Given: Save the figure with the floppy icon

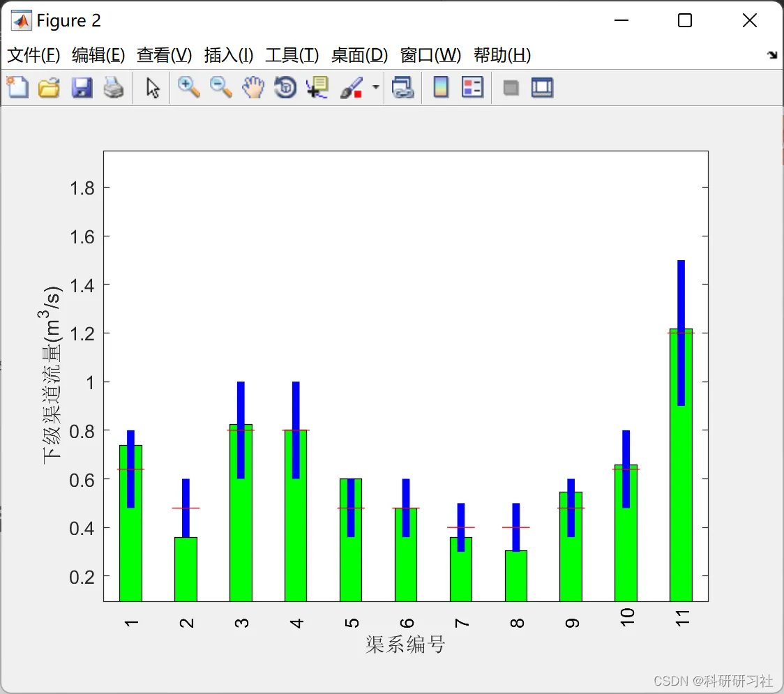Looking at the screenshot, I should click(82, 87).
